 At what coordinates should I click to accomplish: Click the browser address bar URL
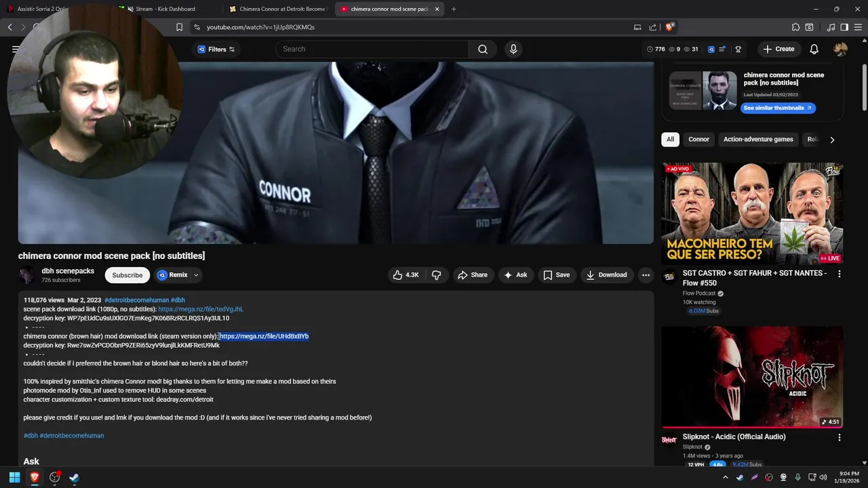[x=260, y=27]
